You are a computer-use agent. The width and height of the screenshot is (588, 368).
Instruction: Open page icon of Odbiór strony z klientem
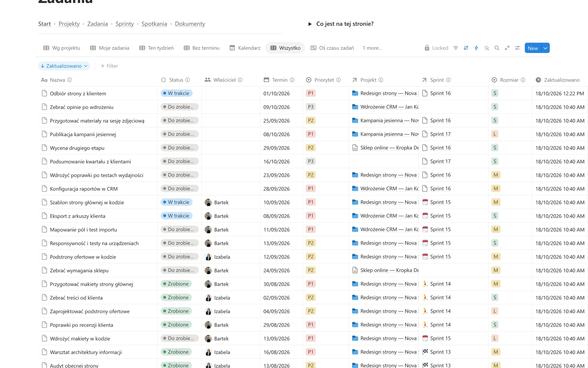point(44,93)
